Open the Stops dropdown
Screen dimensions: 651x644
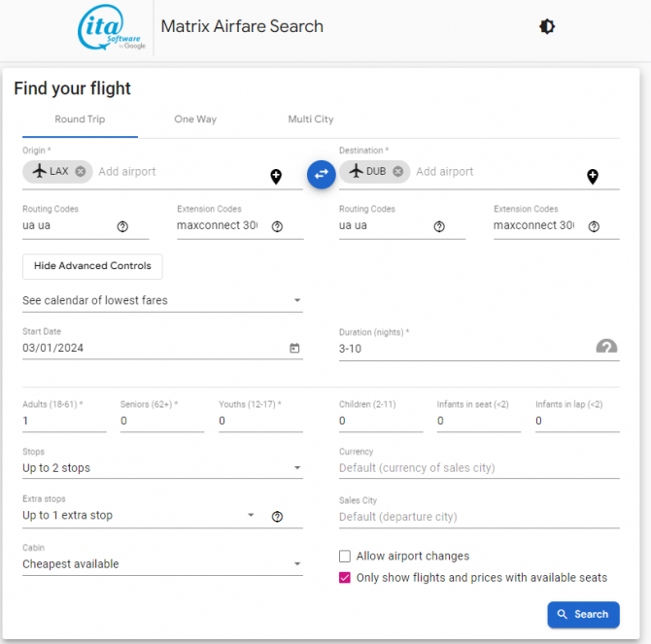(162, 468)
